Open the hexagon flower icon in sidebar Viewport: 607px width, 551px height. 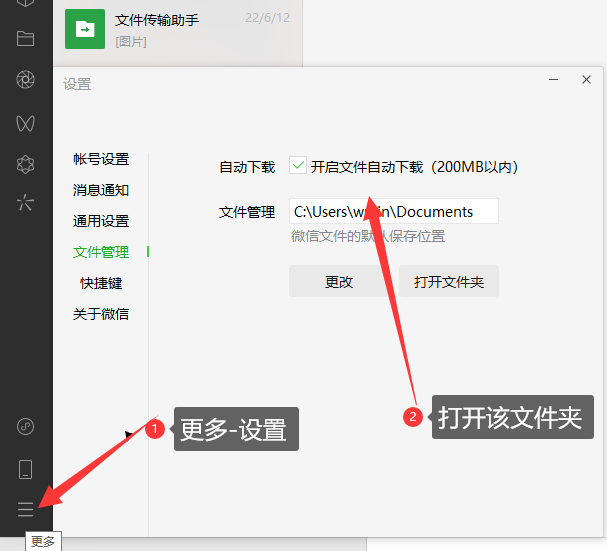(26, 165)
